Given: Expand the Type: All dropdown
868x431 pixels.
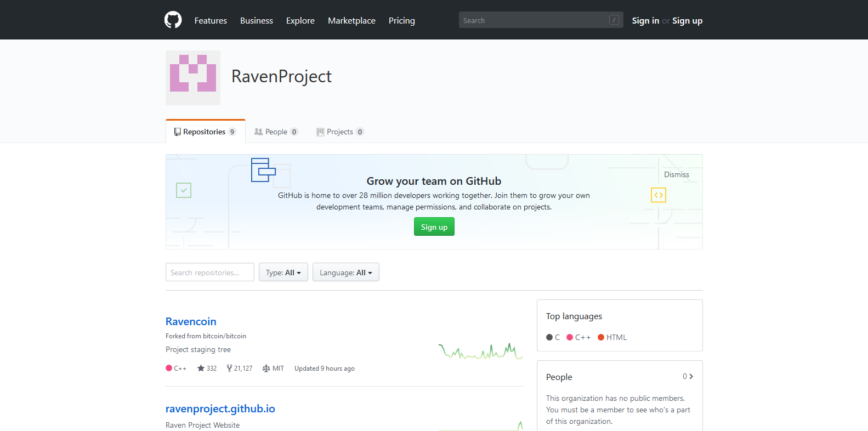Looking at the screenshot, I should click(283, 273).
